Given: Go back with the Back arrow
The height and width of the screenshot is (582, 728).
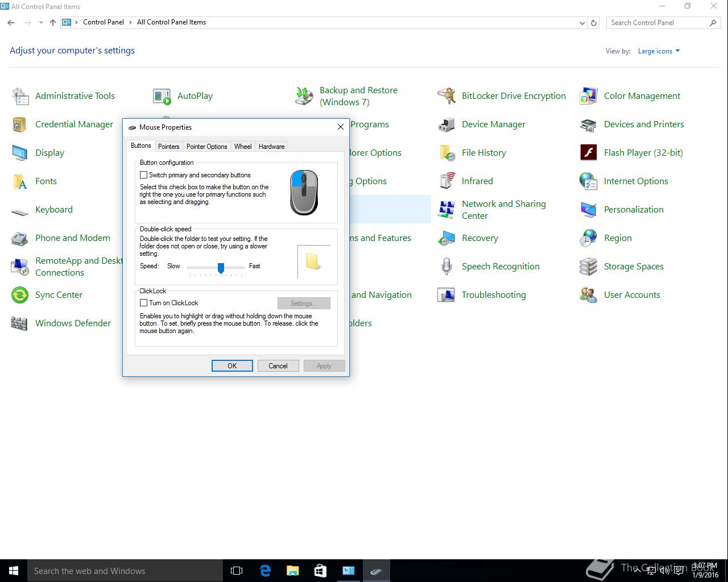Looking at the screenshot, I should (11, 23).
